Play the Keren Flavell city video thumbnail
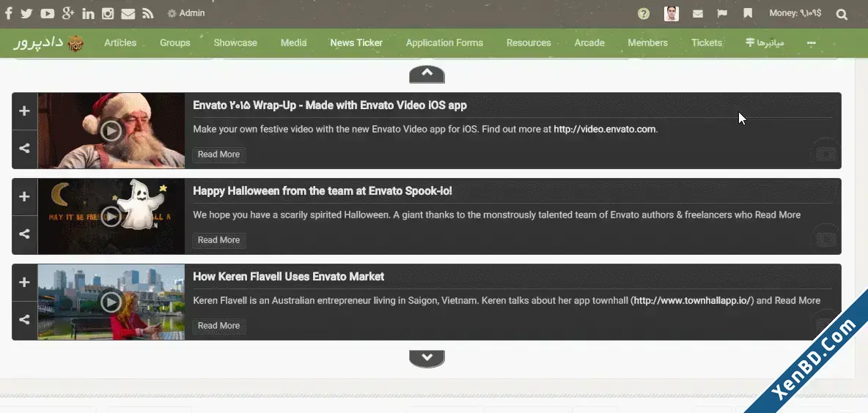This screenshot has height=413, width=868. [x=111, y=302]
